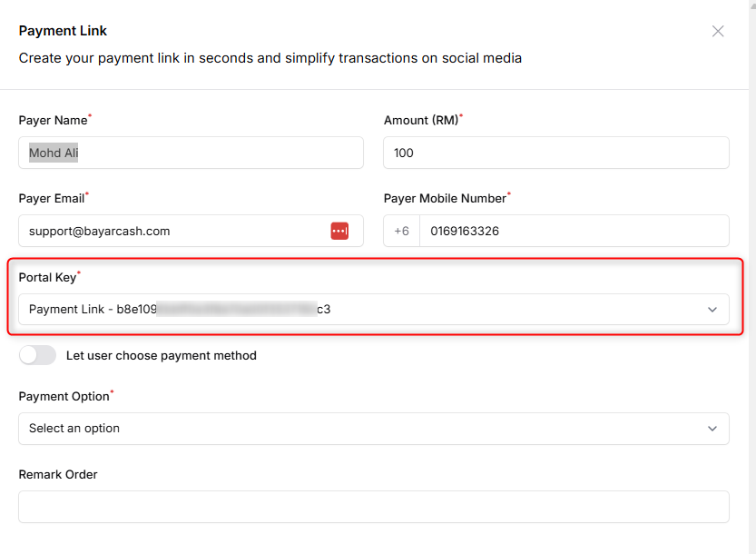Open the Payment Option 'Select an option' dropdown
The width and height of the screenshot is (756, 554).
coord(363,429)
